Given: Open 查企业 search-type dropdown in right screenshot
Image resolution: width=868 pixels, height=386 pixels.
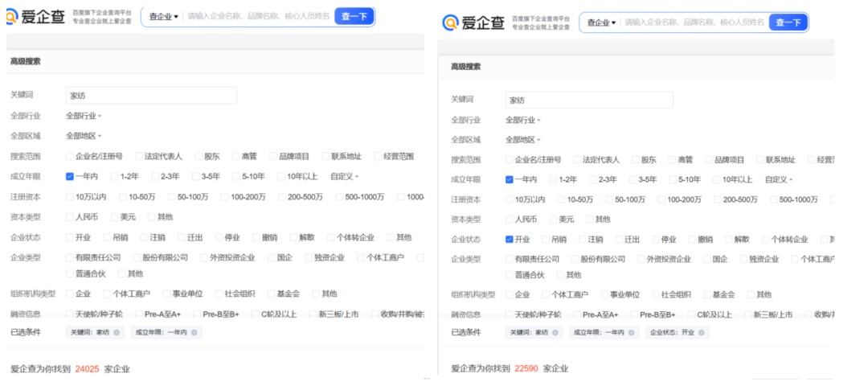Looking at the screenshot, I should click(x=601, y=23).
